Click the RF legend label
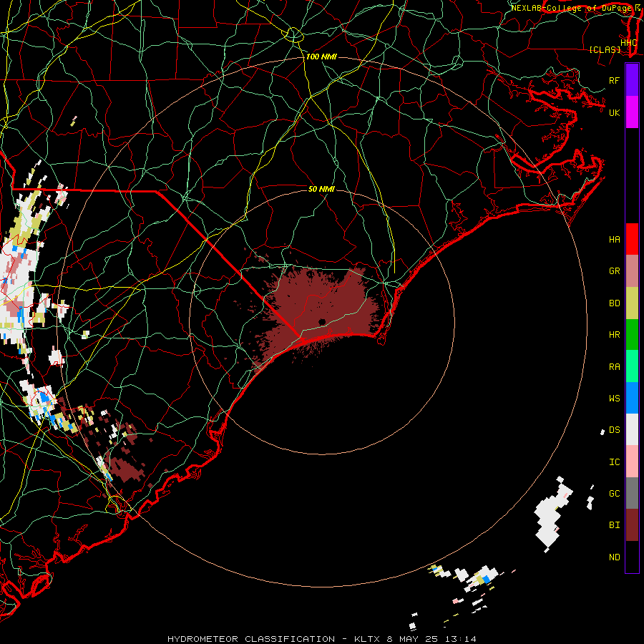The height and width of the screenshot is (644, 644). (615, 80)
